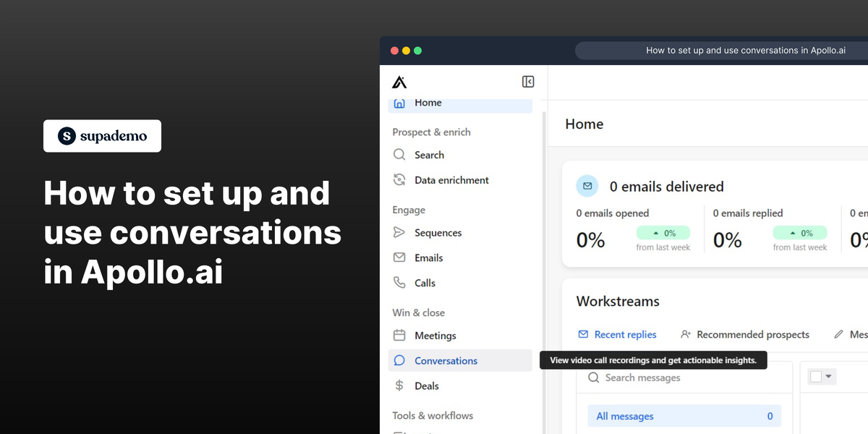868x434 pixels.
Task: Open Conversations in sidebar
Action: [460, 360]
